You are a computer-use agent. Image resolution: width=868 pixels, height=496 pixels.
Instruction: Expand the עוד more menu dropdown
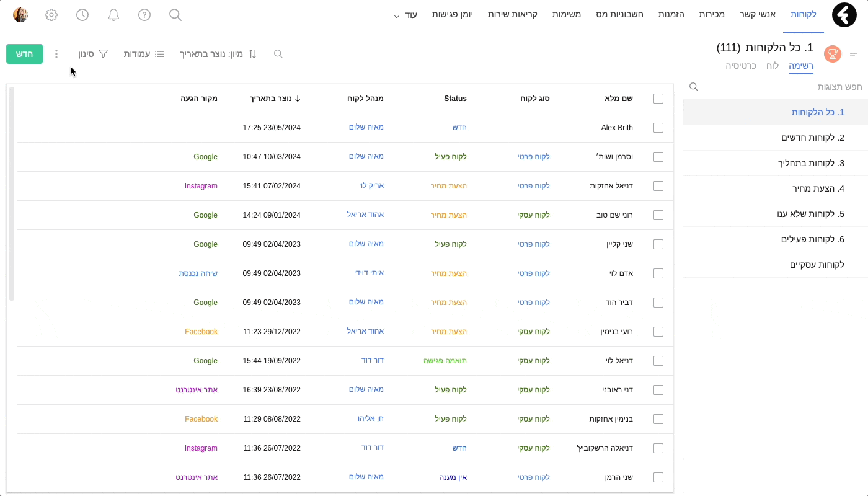point(405,15)
